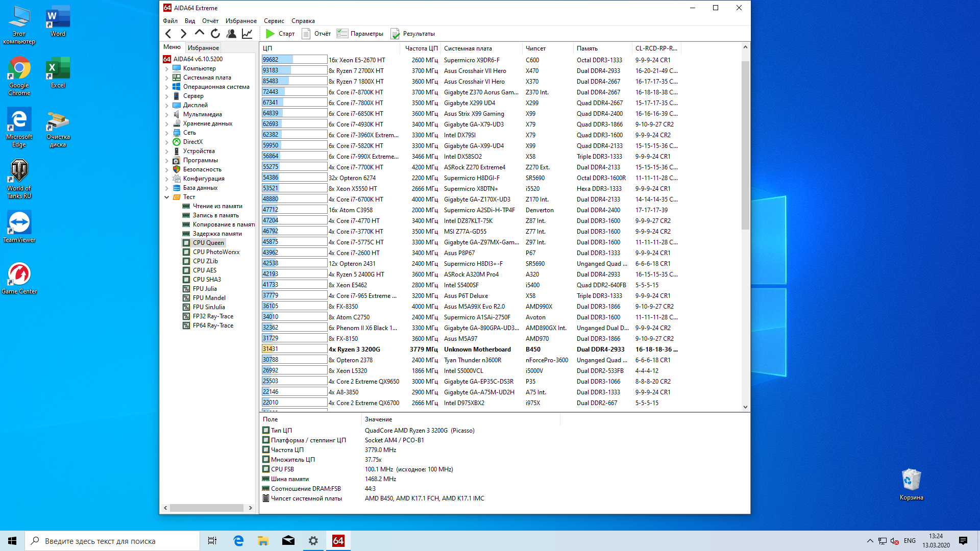Screen dimensions: 980x551
Task: Expand the Дисплей tree node
Action: [167, 105]
